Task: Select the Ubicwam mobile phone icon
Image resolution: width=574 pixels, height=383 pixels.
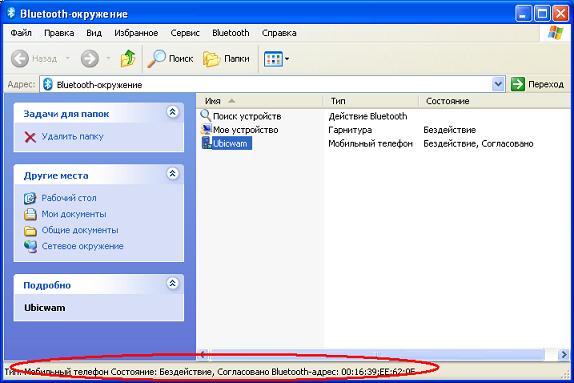Action: (x=207, y=143)
